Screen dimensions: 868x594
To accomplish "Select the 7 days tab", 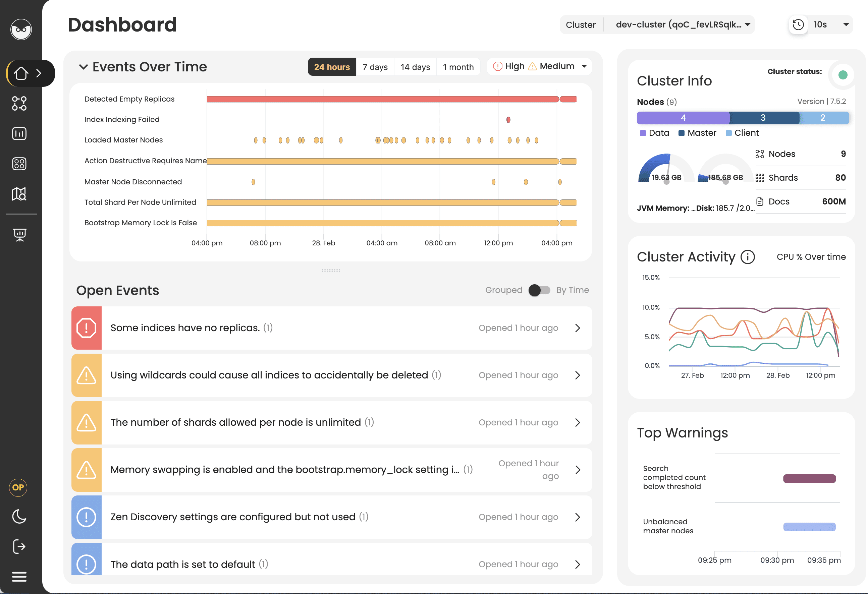I will [375, 67].
